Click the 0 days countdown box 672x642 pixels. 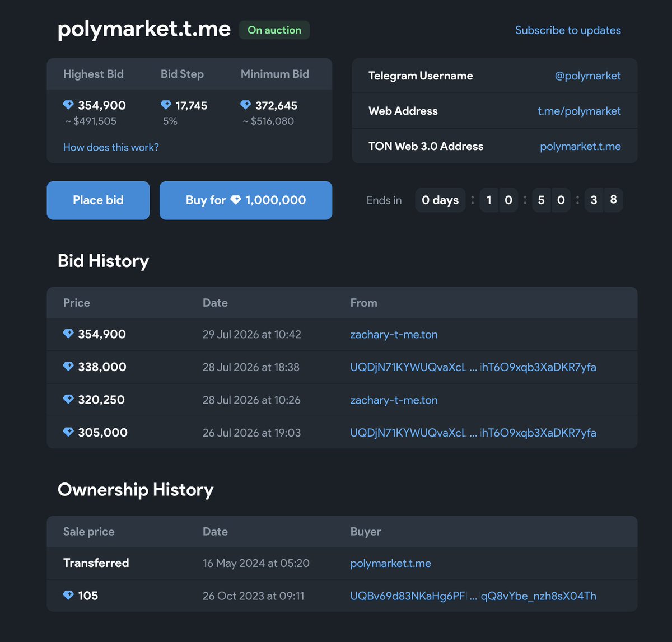coord(440,200)
